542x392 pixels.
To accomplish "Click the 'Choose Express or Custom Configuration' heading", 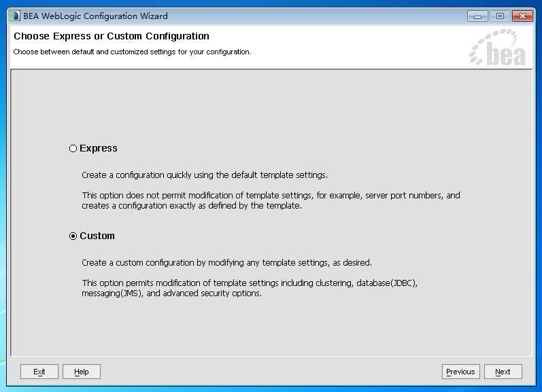I will pyautogui.click(x=112, y=36).
